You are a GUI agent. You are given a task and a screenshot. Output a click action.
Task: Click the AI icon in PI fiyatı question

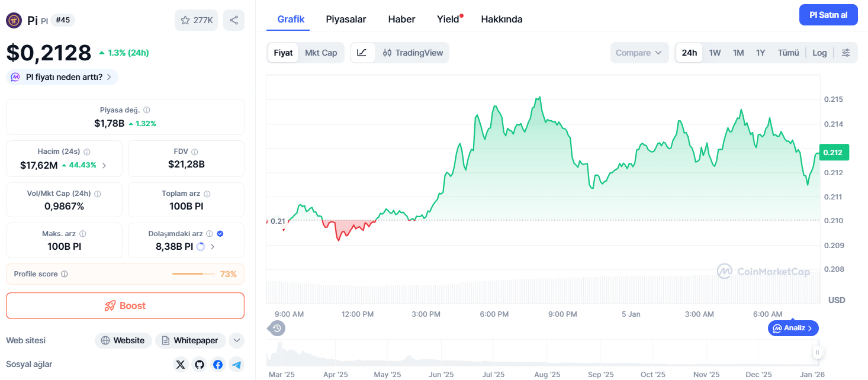click(16, 77)
